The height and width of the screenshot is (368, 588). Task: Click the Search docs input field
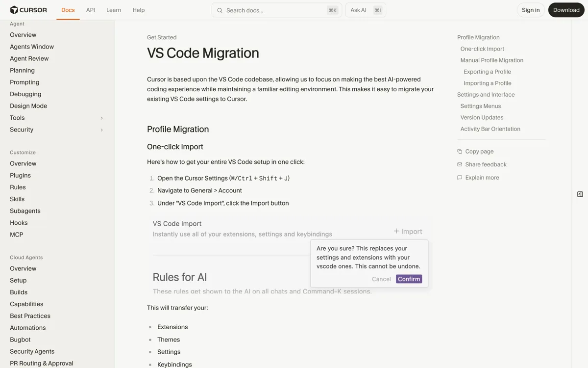point(277,10)
